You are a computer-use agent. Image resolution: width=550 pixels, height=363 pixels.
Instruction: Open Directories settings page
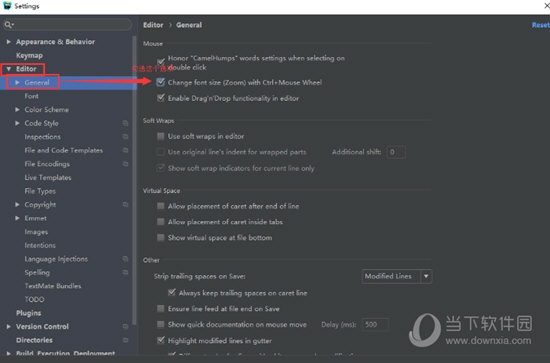[34, 340]
